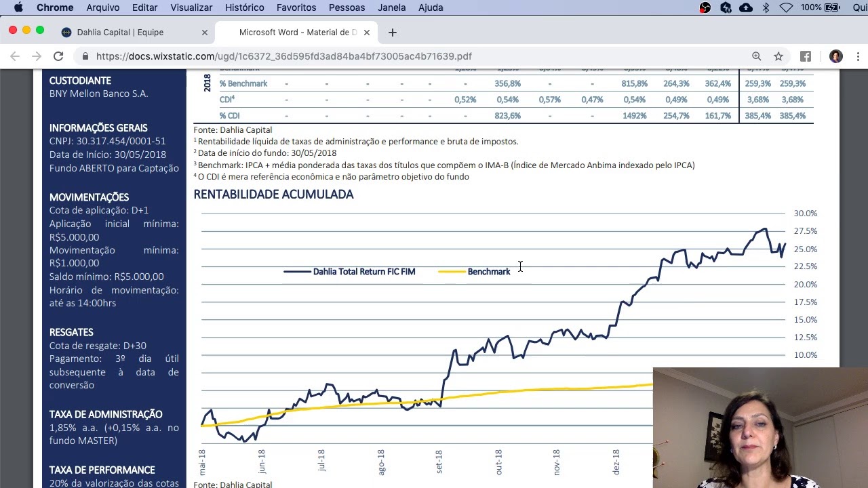
Task: Click the % Benchmark row label
Action: pyautogui.click(x=243, y=83)
